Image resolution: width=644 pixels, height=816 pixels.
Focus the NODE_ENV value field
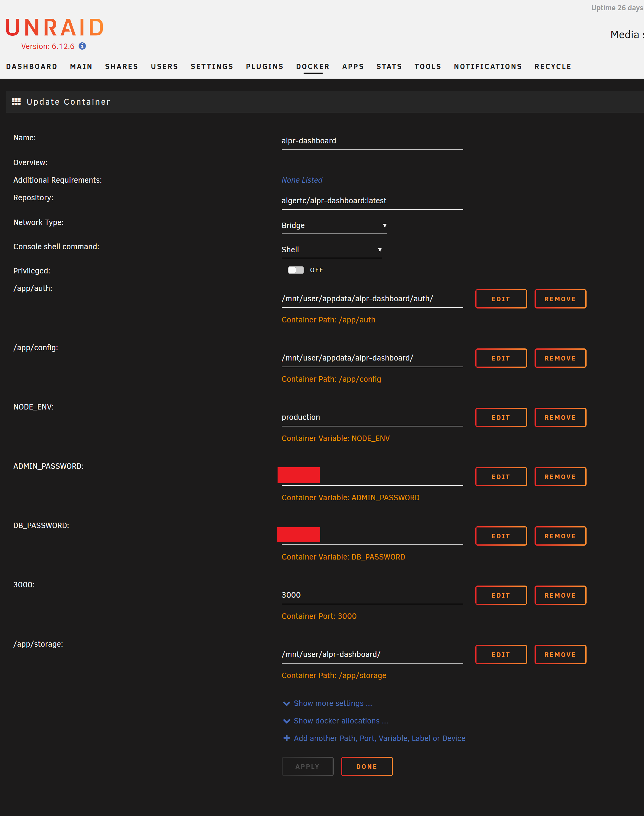[x=372, y=417]
